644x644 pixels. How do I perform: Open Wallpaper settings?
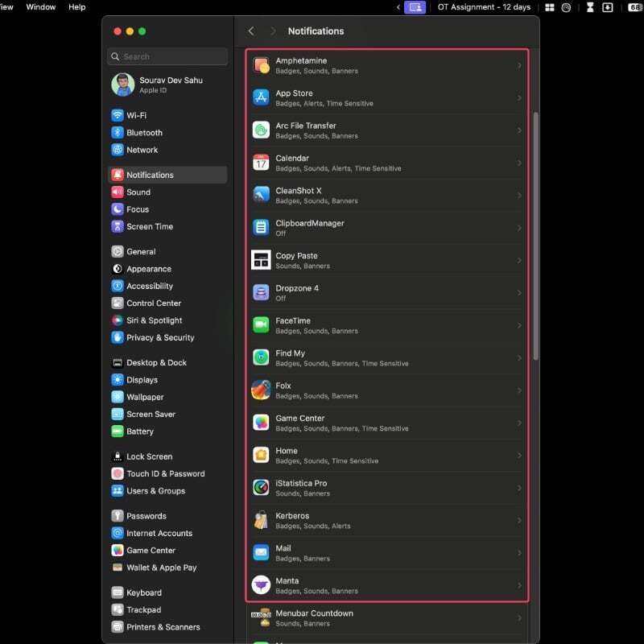[167, 397]
